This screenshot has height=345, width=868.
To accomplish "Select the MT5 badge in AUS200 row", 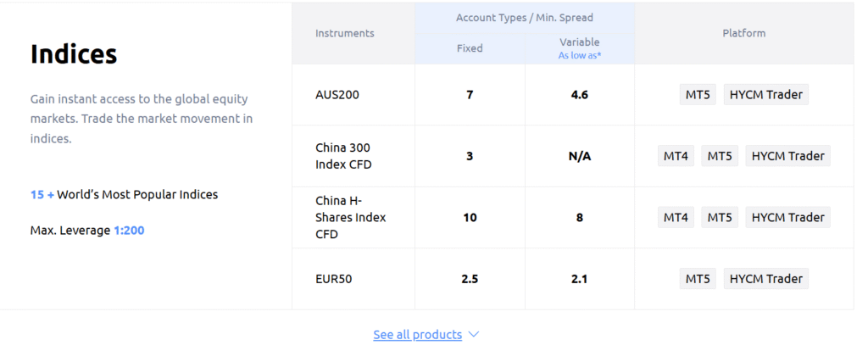I will (698, 95).
